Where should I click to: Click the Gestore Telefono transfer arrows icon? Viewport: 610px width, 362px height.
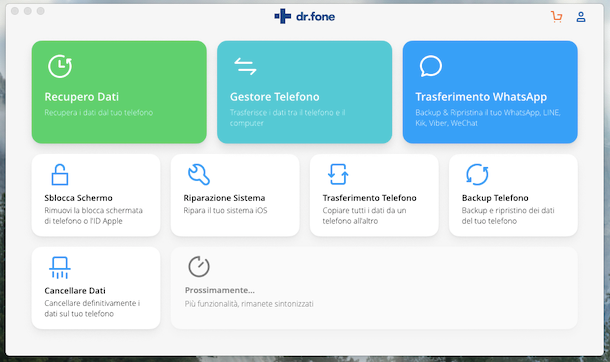[245, 66]
